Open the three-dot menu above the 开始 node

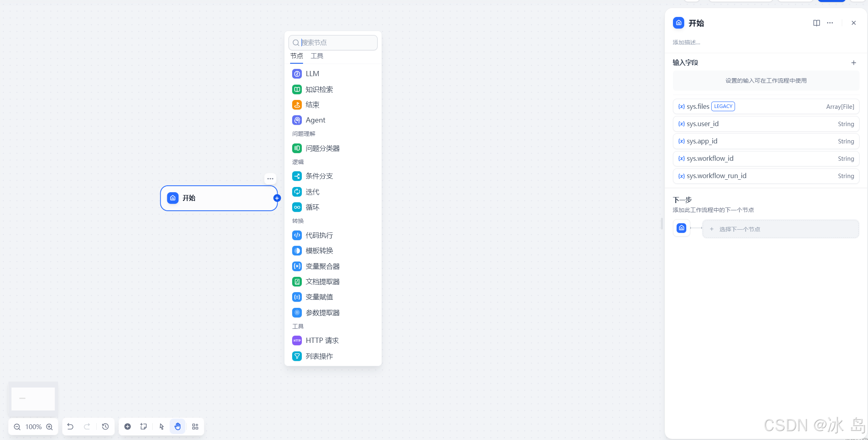[270, 178]
